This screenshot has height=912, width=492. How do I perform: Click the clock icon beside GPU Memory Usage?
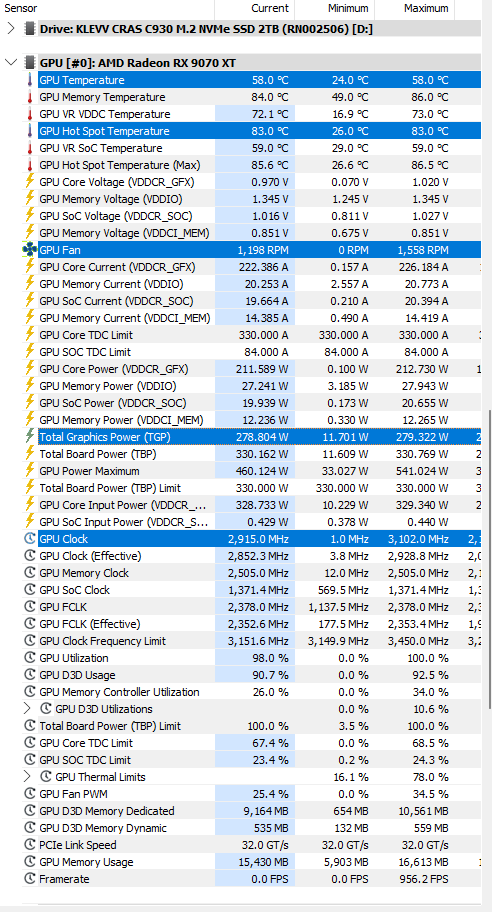[x=30, y=862]
